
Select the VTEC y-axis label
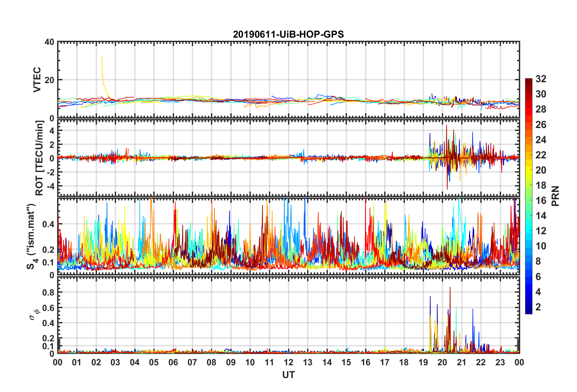37,80
